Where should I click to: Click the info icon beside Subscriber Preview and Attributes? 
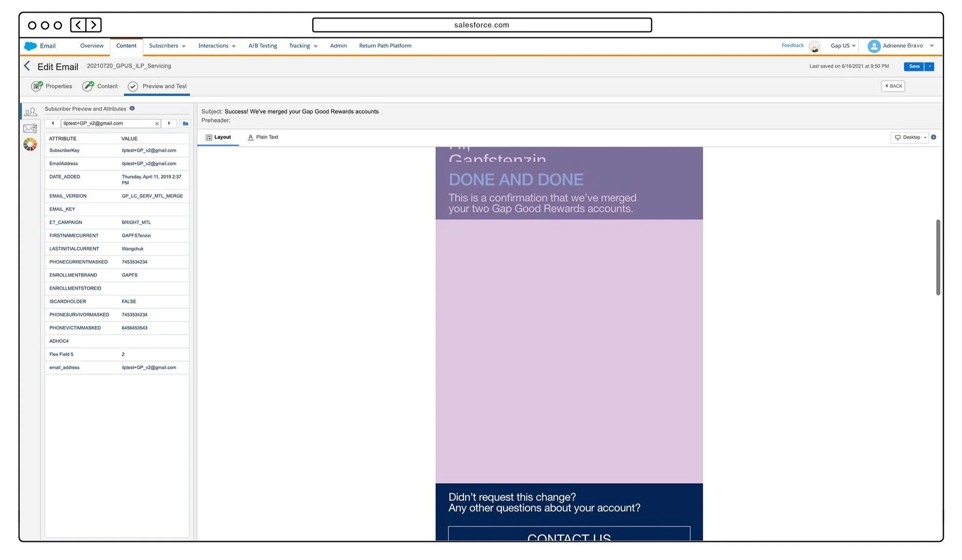point(132,109)
